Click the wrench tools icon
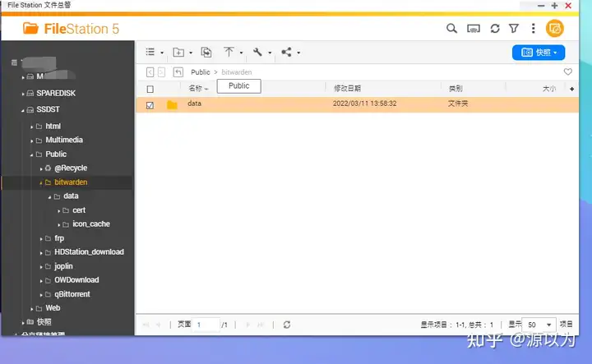Screen dimensions: 592x364 point(257,52)
